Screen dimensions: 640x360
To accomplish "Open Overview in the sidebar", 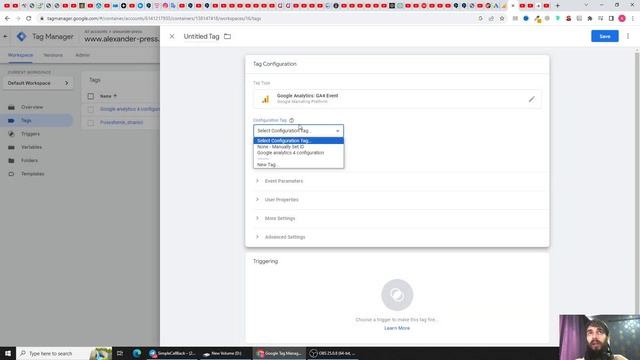I will 32,107.
